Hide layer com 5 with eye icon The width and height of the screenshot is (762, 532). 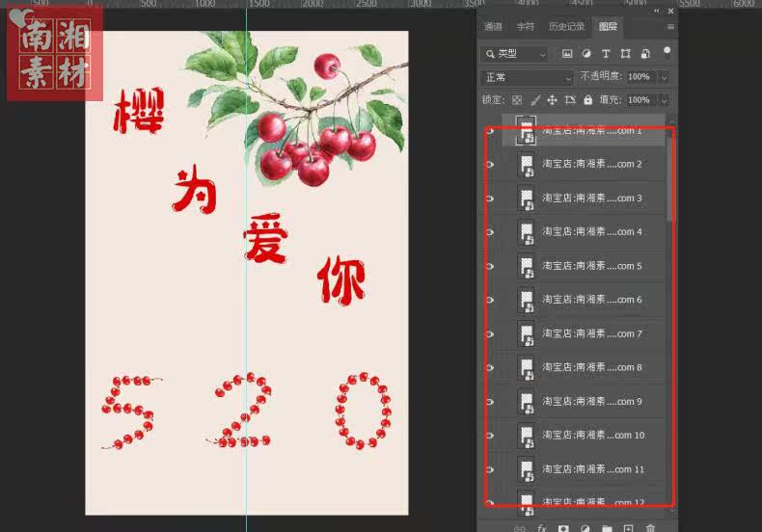(x=490, y=266)
